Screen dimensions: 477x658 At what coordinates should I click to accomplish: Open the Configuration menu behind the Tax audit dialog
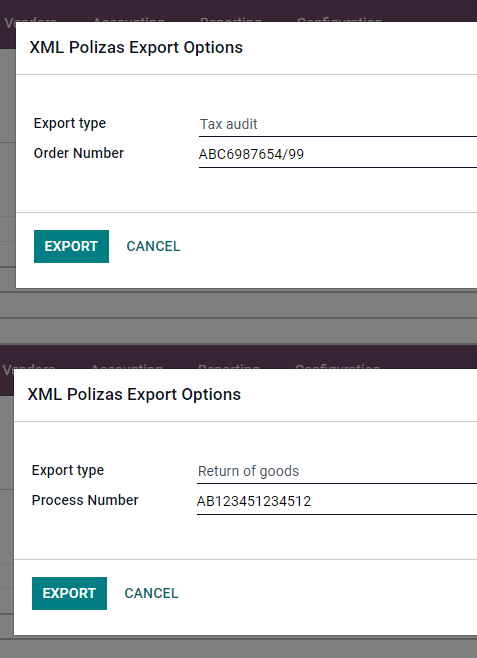pos(339,19)
